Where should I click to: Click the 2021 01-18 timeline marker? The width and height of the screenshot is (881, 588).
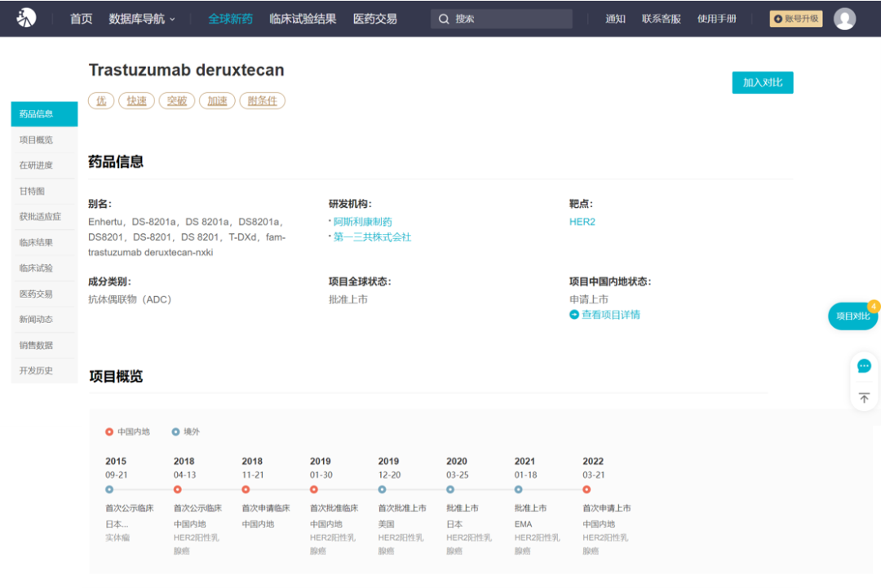tap(519, 489)
